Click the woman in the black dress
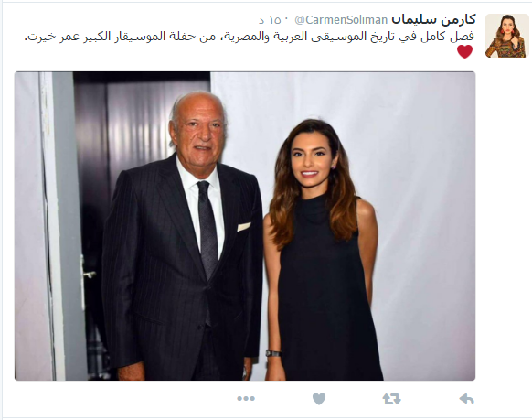Viewport: 532px width, 420px height. pyautogui.click(x=323, y=252)
